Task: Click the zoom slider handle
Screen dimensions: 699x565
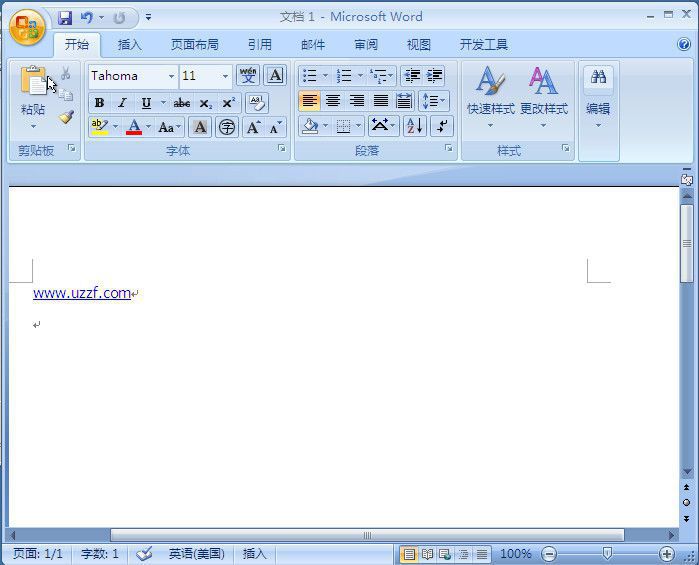Action: (x=607, y=553)
